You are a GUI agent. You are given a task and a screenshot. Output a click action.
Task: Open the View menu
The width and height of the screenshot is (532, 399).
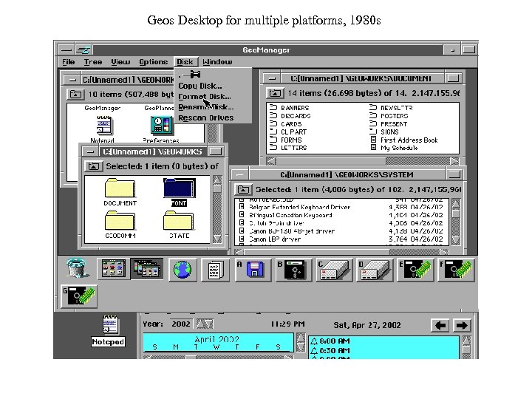[120, 62]
